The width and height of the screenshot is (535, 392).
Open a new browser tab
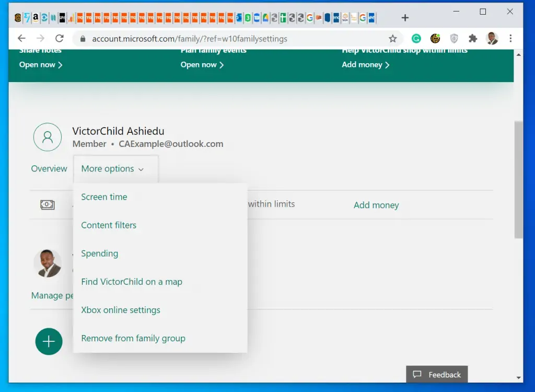point(405,18)
